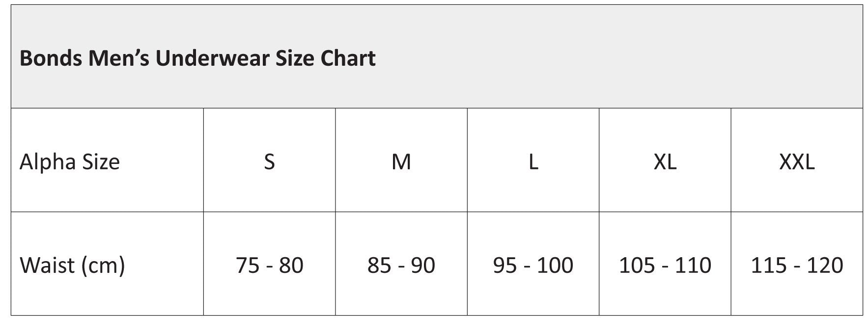This screenshot has width=868, height=320.
Task: Pick the L size cell
Action: [x=533, y=162]
